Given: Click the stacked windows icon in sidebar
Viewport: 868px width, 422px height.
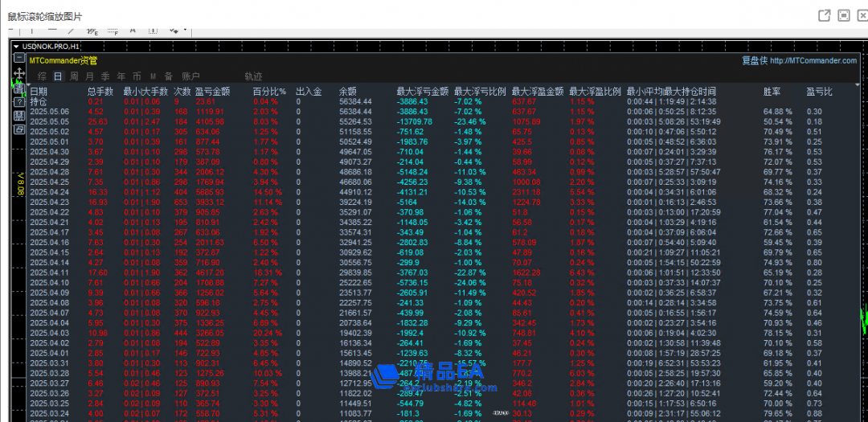Looking at the screenshot, I should [x=19, y=129].
